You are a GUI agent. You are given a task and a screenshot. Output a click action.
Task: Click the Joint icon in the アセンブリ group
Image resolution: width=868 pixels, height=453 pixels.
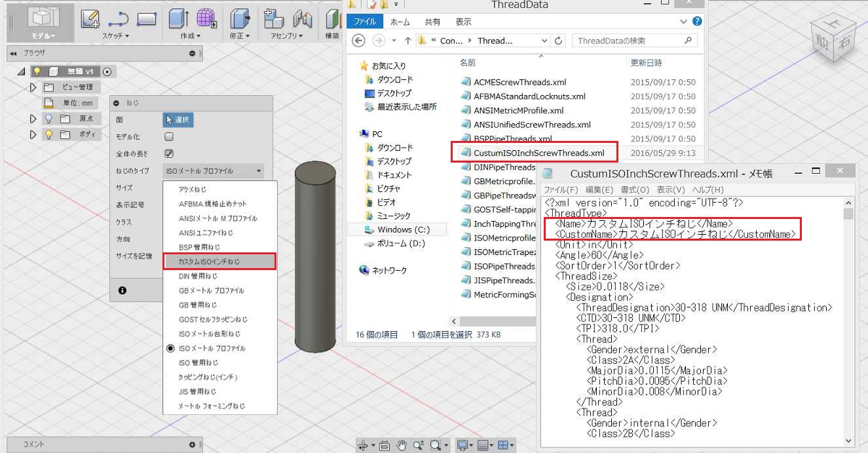click(x=301, y=18)
